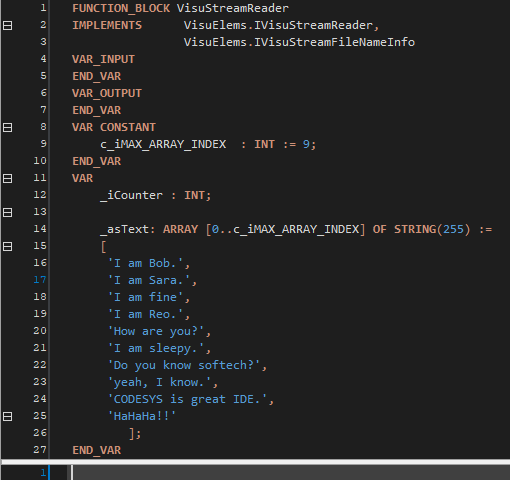The image size is (510, 480).
Task: Toggle fold marker beside line 25
Action: click(x=7, y=417)
